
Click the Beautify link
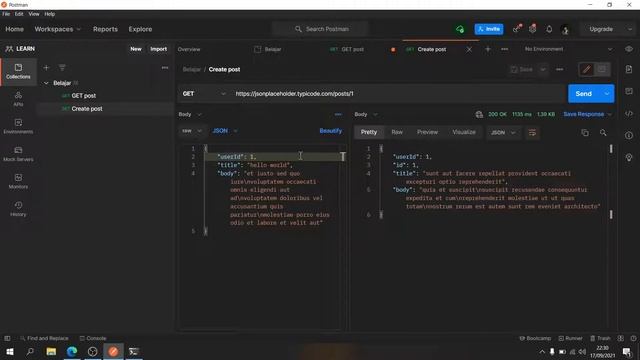[331, 131]
